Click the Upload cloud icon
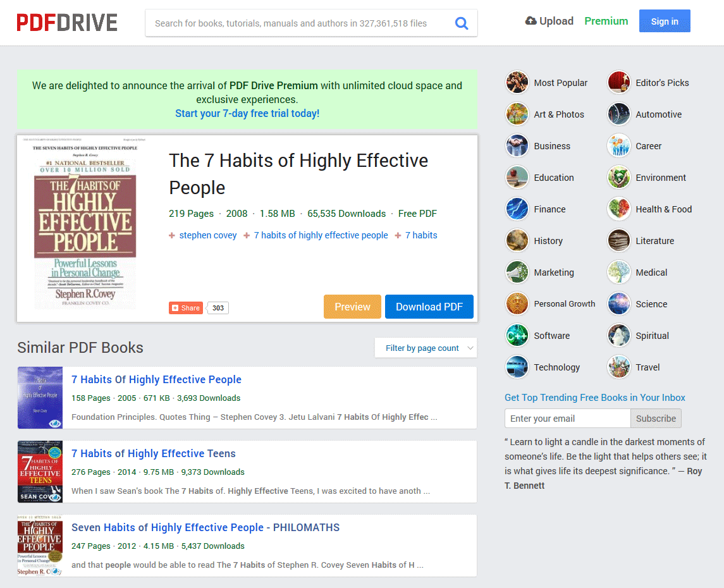 531,20
